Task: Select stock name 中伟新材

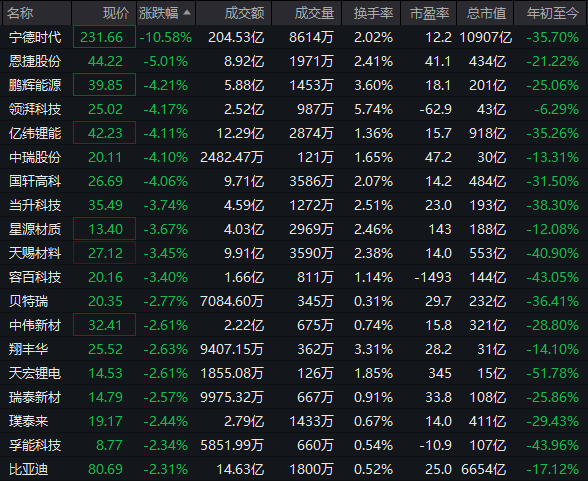Action: 35,325
